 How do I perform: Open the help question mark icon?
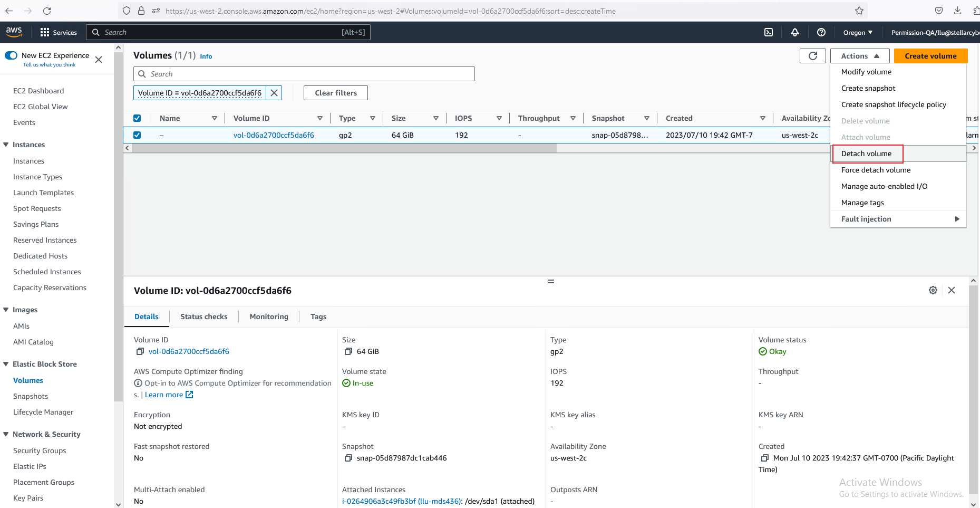821,32
